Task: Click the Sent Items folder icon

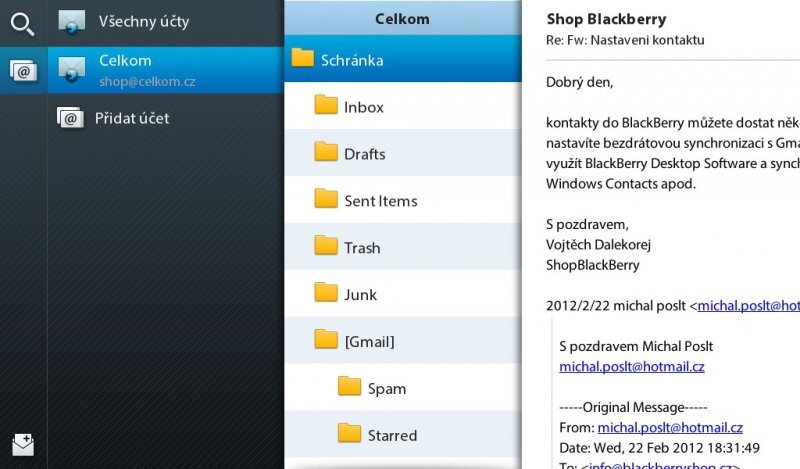Action: pyautogui.click(x=326, y=199)
